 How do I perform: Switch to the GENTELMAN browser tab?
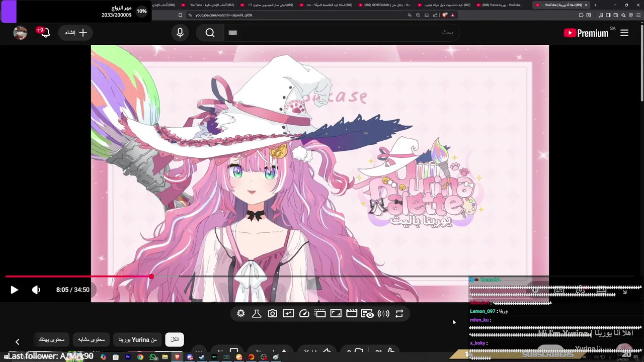pyautogui.click(x=385, y=5)
